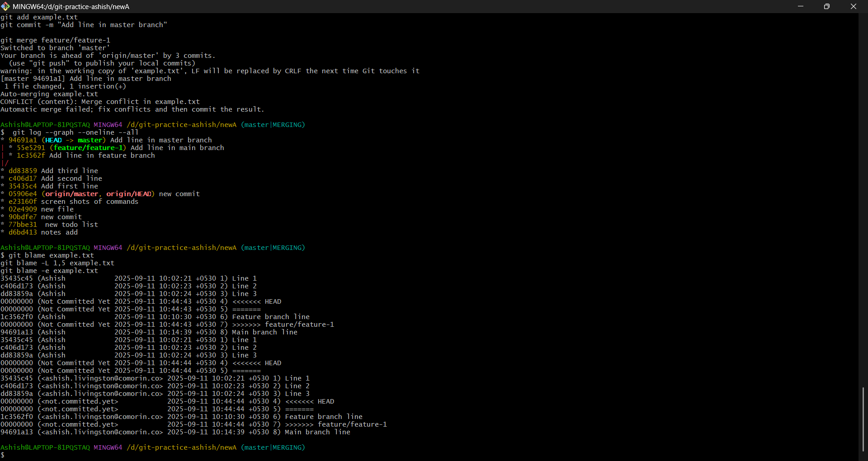Click the empty prompt line at bottom
868x461 pixels.
pos(3,455)
